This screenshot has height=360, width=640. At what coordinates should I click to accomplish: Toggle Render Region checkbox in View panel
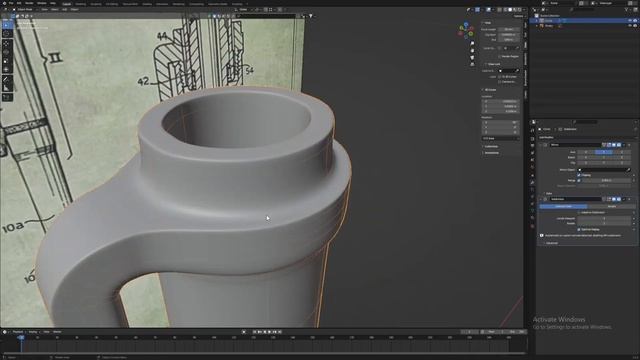[x=499, y=56]
